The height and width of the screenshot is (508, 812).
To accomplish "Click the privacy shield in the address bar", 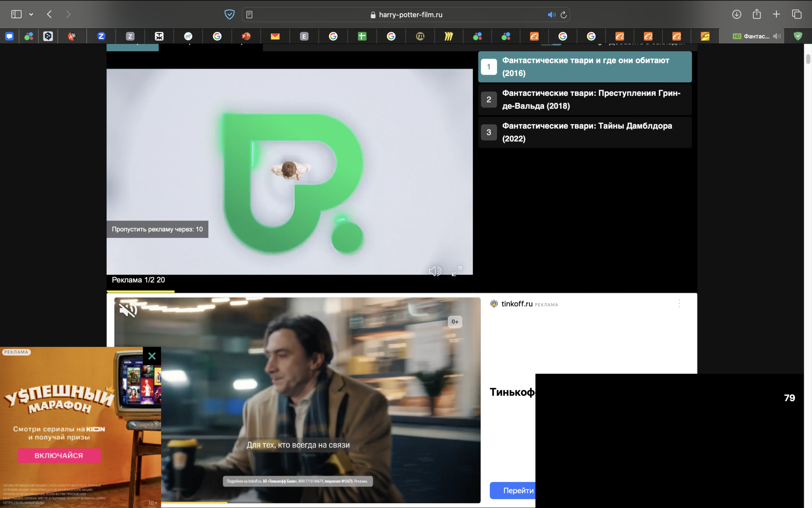I will (230, 14).
